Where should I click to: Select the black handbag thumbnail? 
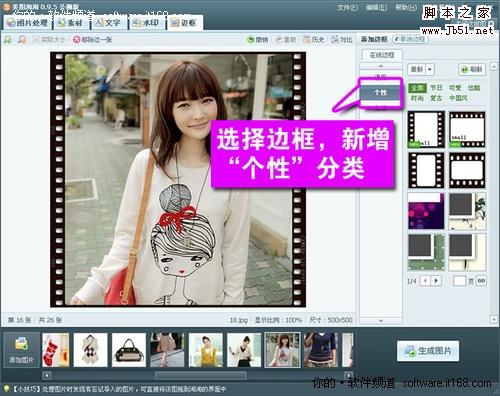129,350
